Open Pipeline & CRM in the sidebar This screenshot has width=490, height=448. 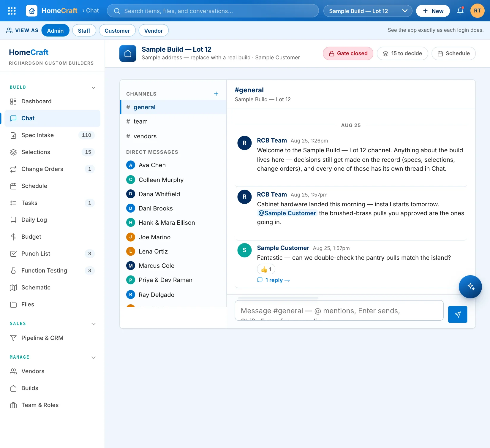point(52,338)
